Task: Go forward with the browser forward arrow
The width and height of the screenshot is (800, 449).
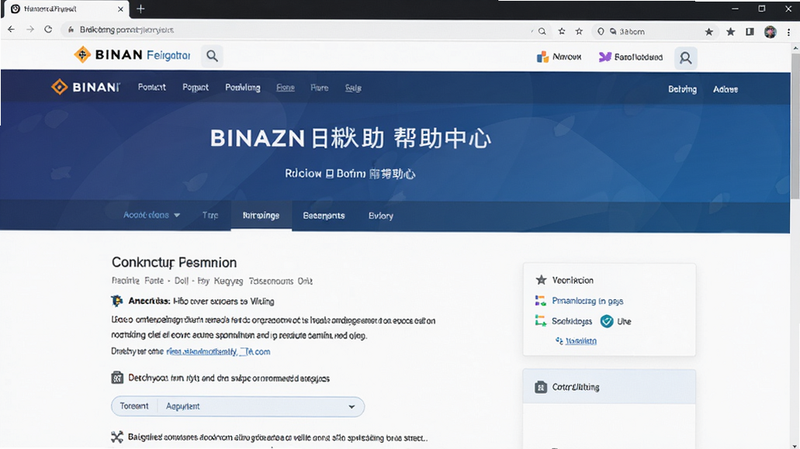Action: 30,30
